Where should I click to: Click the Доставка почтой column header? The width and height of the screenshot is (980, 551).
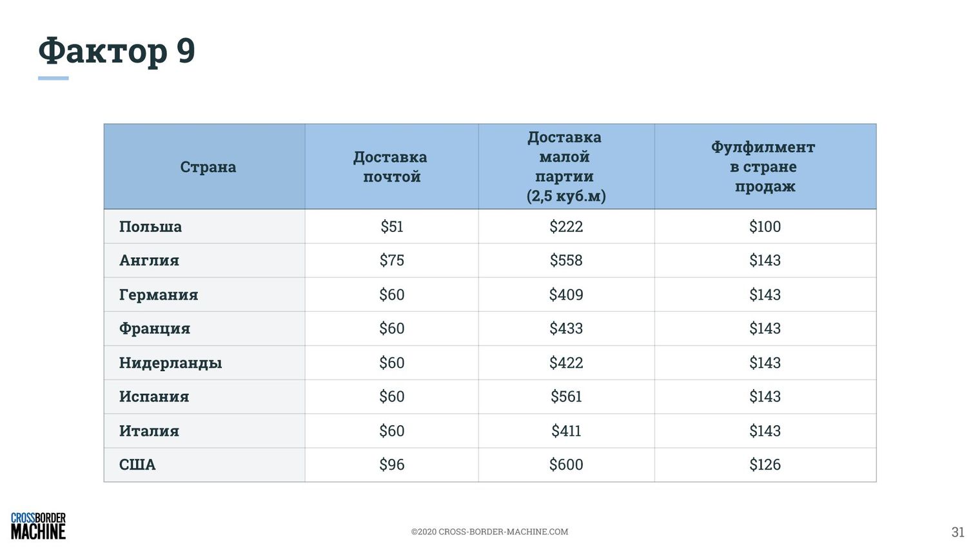[x=391, y=167]
